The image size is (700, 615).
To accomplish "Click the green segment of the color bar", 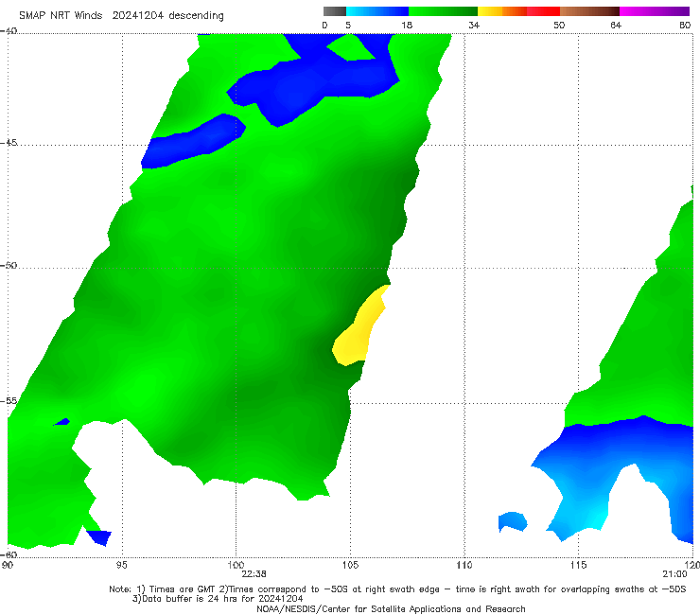I will (443, 11).
